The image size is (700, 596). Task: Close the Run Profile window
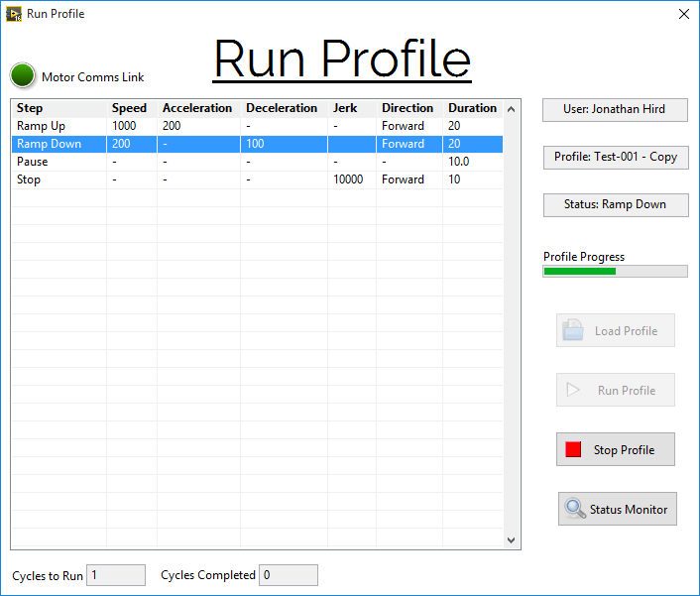tap(683, 14)
